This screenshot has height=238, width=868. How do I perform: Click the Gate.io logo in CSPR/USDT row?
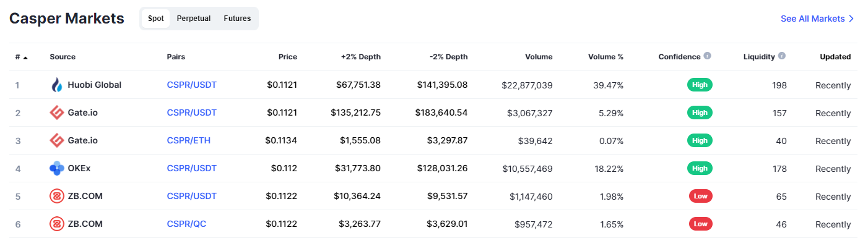coord(57,113)
